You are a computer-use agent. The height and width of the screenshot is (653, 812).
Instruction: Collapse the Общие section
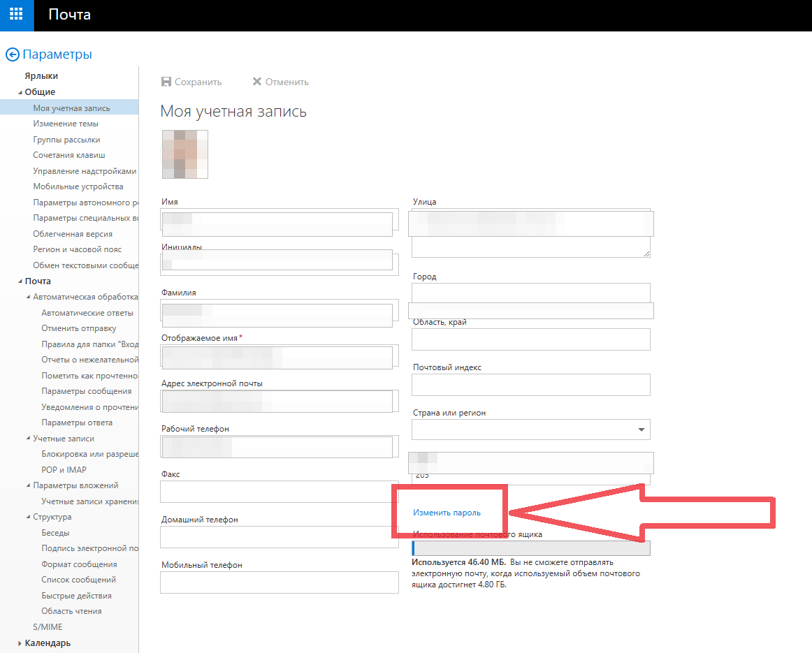20,92
